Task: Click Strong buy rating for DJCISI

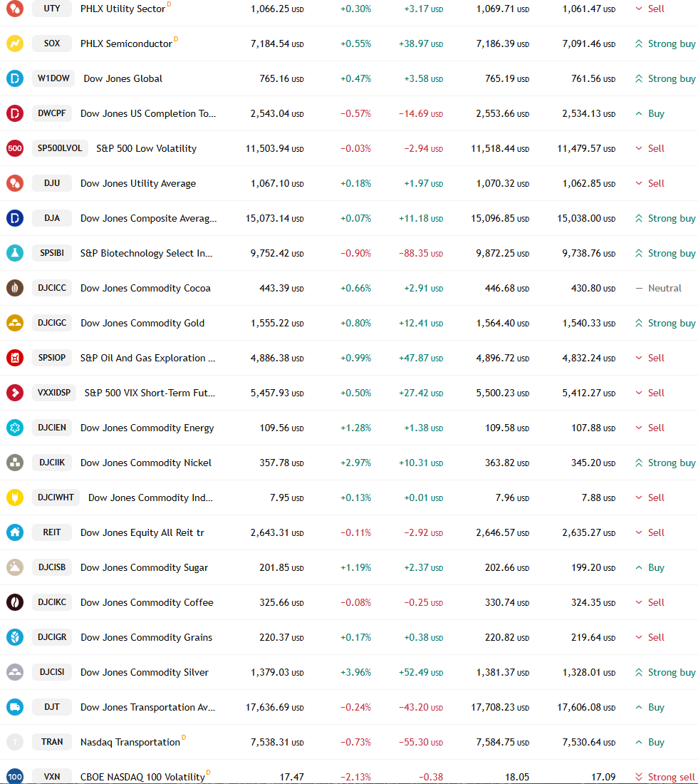Action: click(x=665, y=673)
